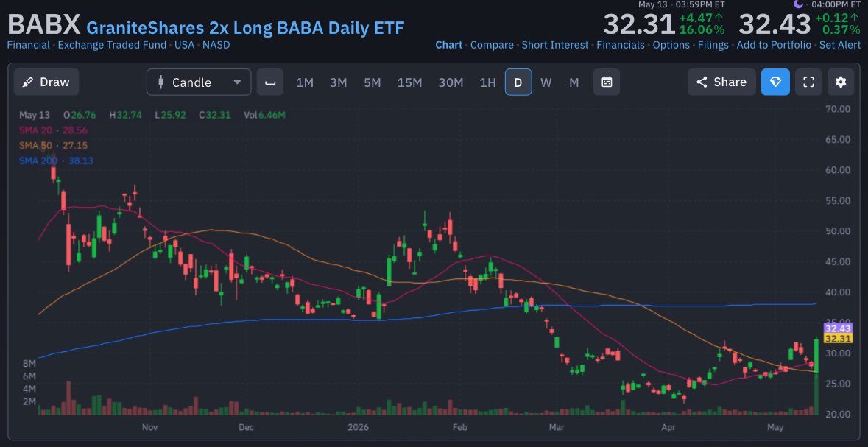Open the Options link

671,45
